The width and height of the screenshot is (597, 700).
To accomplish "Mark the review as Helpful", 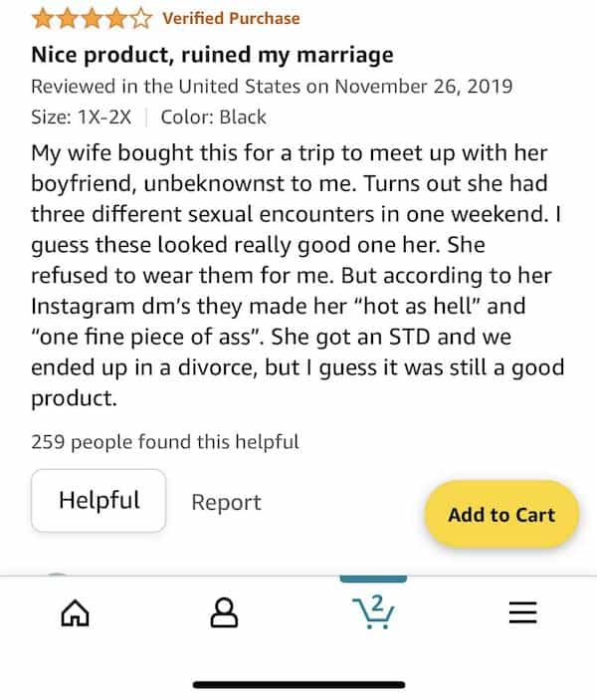I will 99,500.
